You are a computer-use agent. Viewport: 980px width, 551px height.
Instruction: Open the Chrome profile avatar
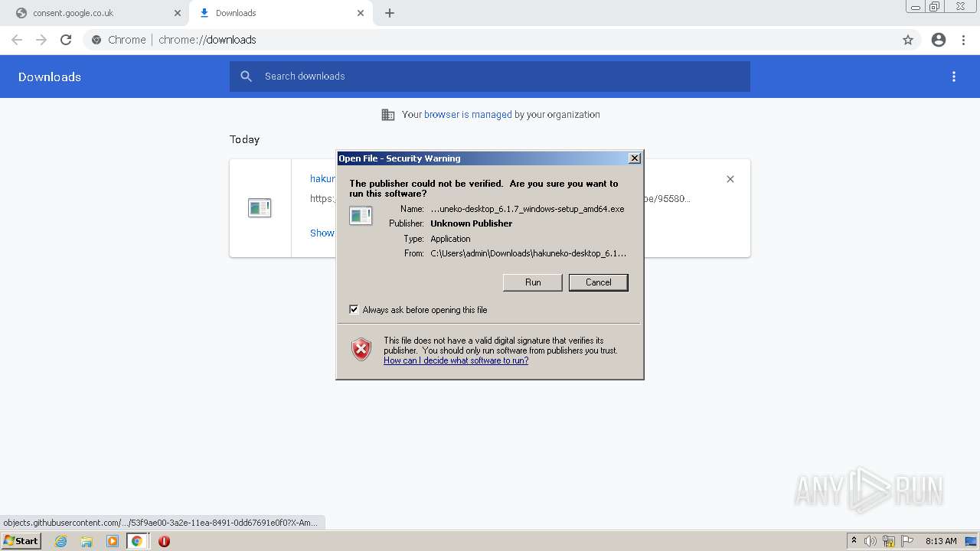click(939, 40)
